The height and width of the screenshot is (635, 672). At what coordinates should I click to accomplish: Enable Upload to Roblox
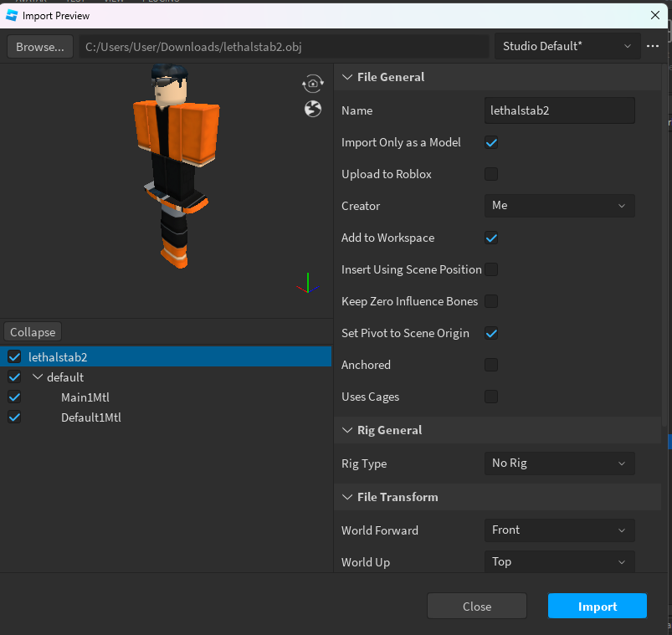(491, 174)
